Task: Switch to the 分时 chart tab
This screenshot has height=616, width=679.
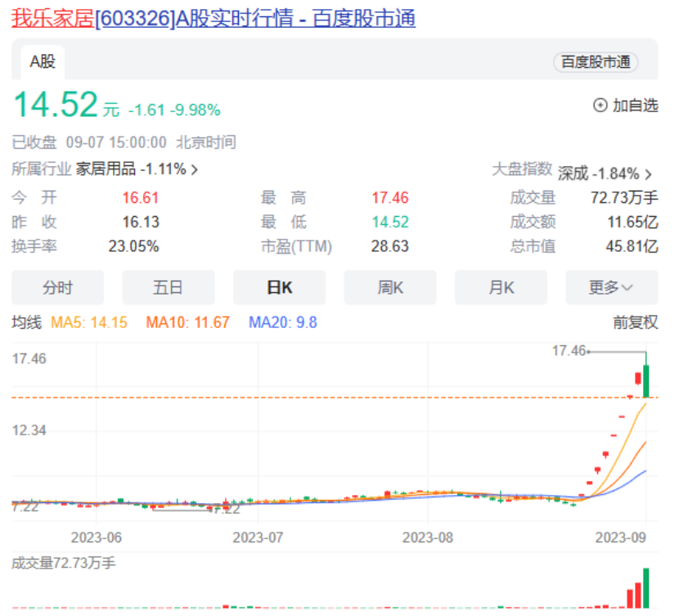Action: coord(57,287)
